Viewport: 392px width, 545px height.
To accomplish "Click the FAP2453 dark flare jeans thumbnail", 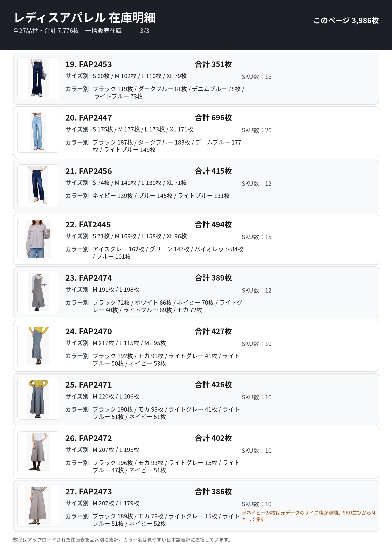I will pos(38,78).
